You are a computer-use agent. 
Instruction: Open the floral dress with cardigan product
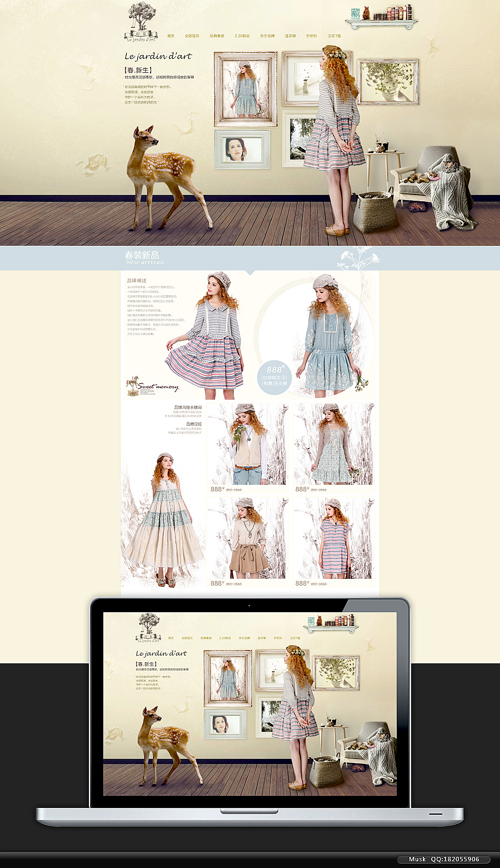[x=334, y=444]
